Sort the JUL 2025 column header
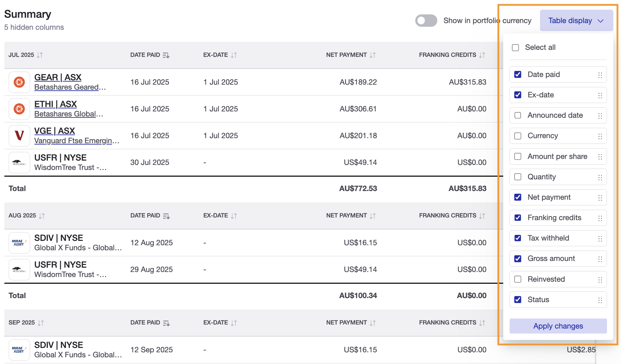 (40, 55)
